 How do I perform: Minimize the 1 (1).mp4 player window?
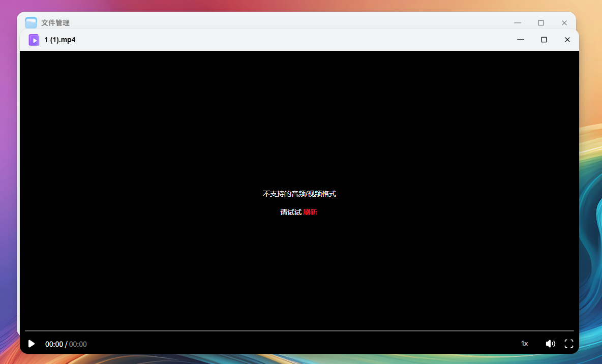click(x=521, y=40)
